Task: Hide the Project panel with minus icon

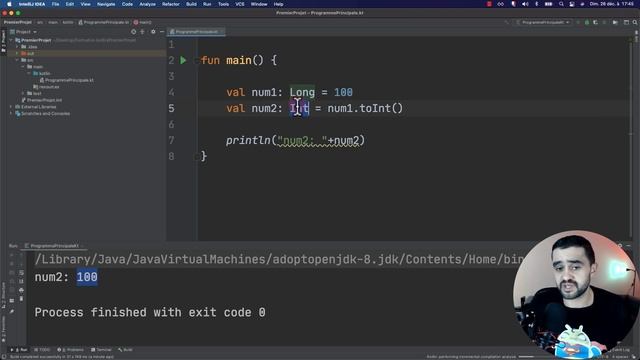Action: (x=162, y=32)
